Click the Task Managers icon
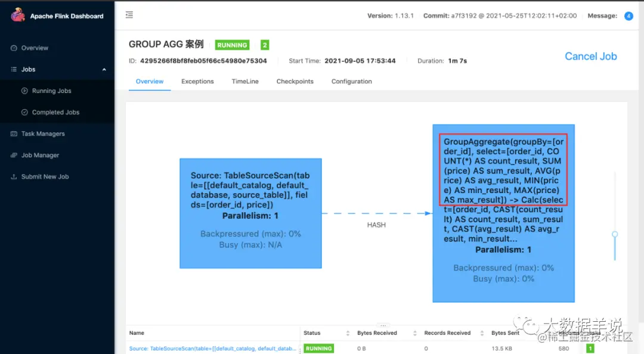The height and width of the screenshot is (354, 644). pos(14,133)
